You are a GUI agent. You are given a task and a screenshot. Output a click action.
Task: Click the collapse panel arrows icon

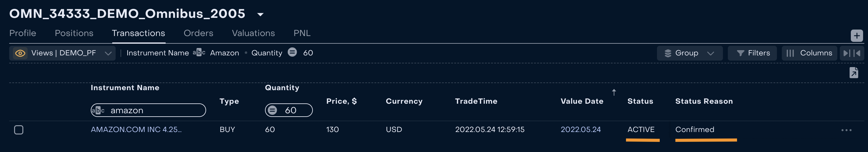click(x=851, y=53)
